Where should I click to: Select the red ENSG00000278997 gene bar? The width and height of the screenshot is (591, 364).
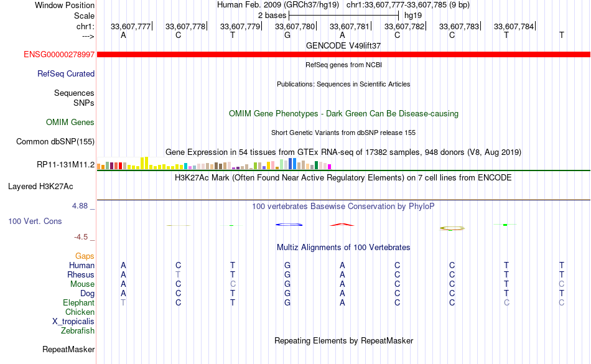(343, 55)
